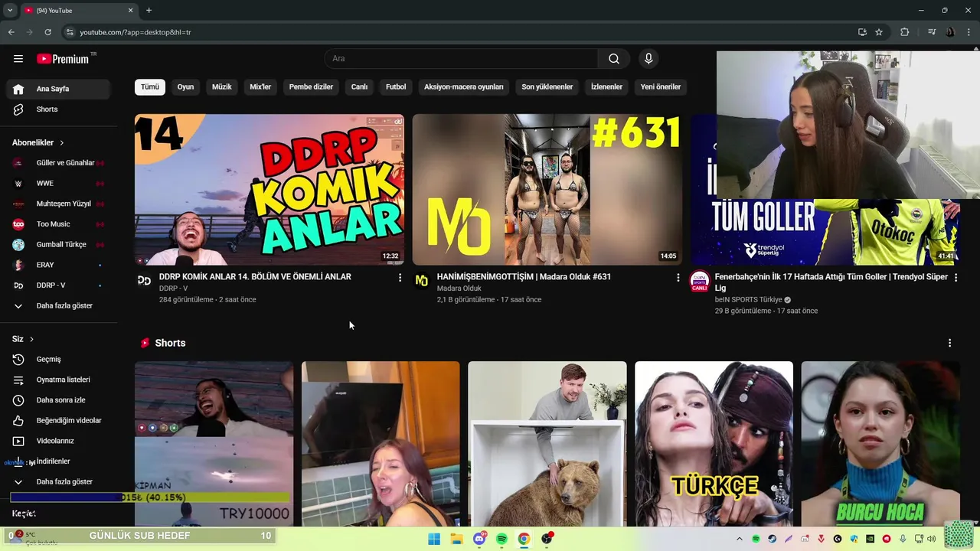
Task: Go to Ana Sayfa in sidebar
Action: pyautogui.click(x=58, y=89)
